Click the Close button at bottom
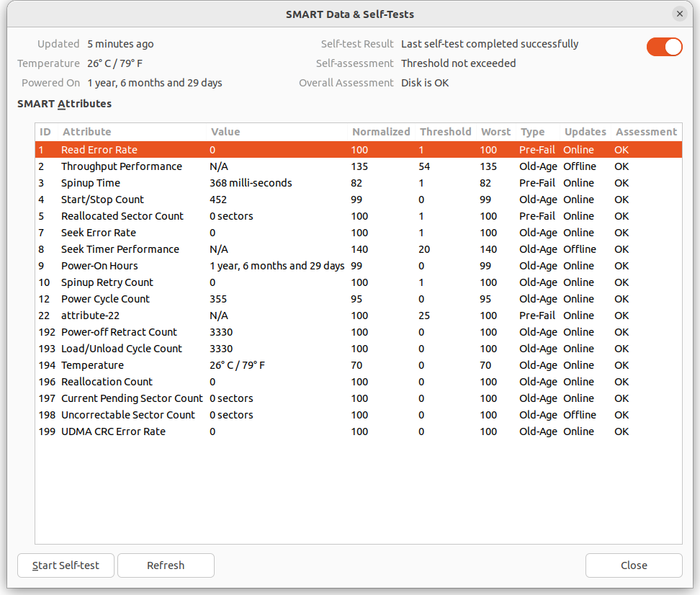This screenshot has width=700, height=595. click(x=634, y=565)
